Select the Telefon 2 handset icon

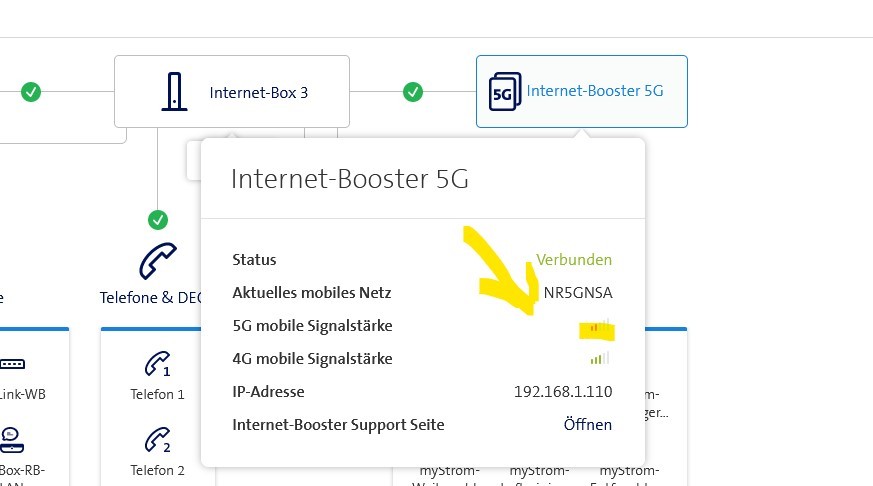coord(157,439)
